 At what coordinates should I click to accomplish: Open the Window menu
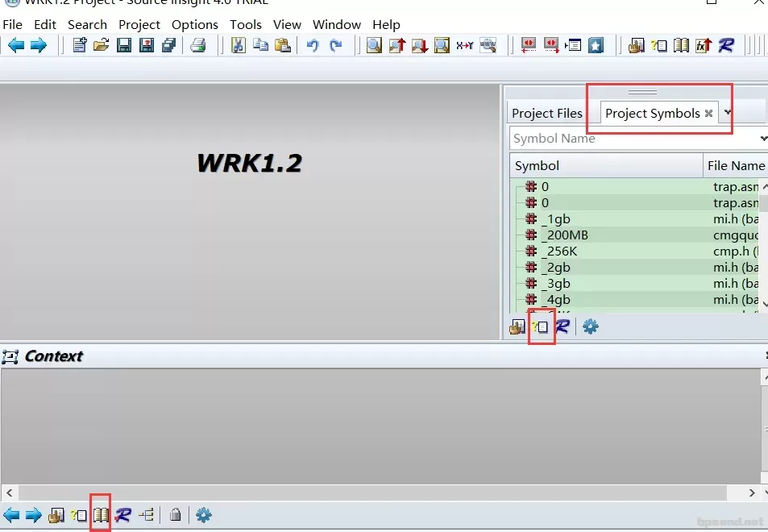pyautogui.click(x=337, y=24)
